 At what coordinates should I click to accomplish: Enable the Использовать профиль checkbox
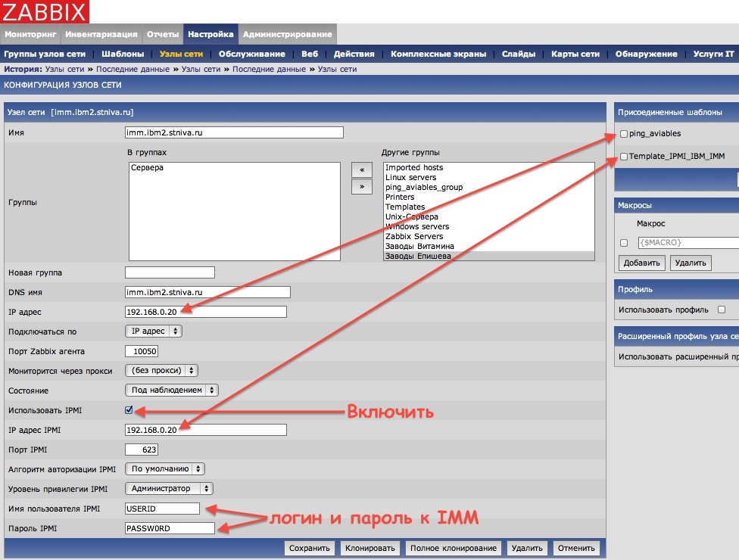[x=721, y=310]
